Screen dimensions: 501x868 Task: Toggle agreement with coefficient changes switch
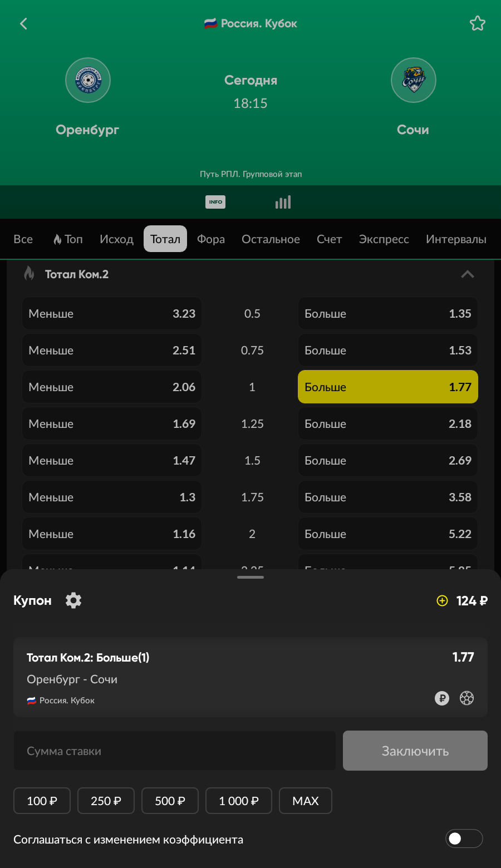coord(464,839)
